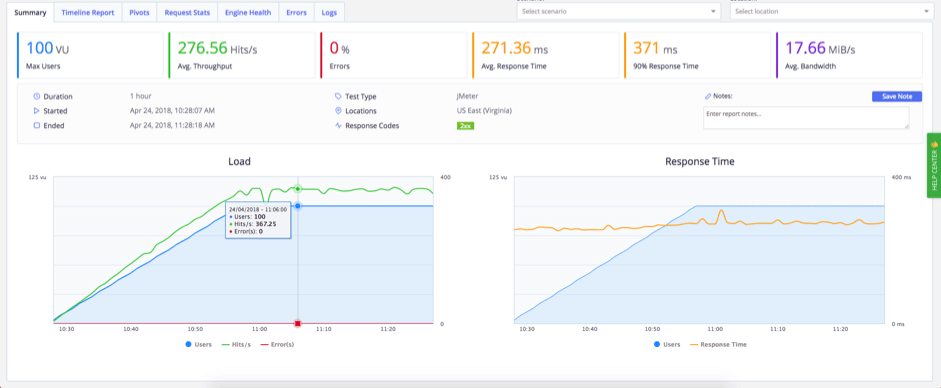This screenshot has width=941, height=388.
Task: Click the 2xx response code badge
Action: click(465, 126)
